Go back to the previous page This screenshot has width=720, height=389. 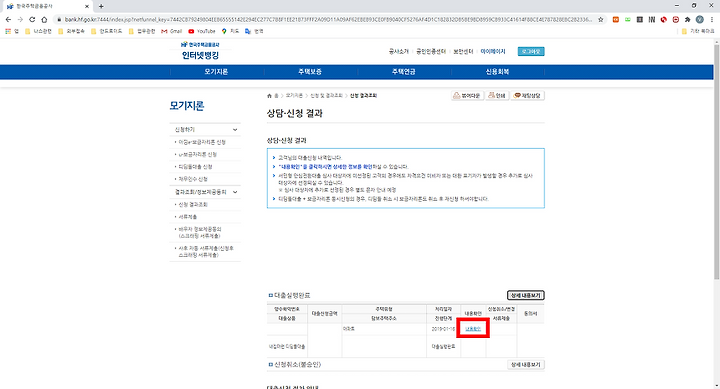point(8,19)
